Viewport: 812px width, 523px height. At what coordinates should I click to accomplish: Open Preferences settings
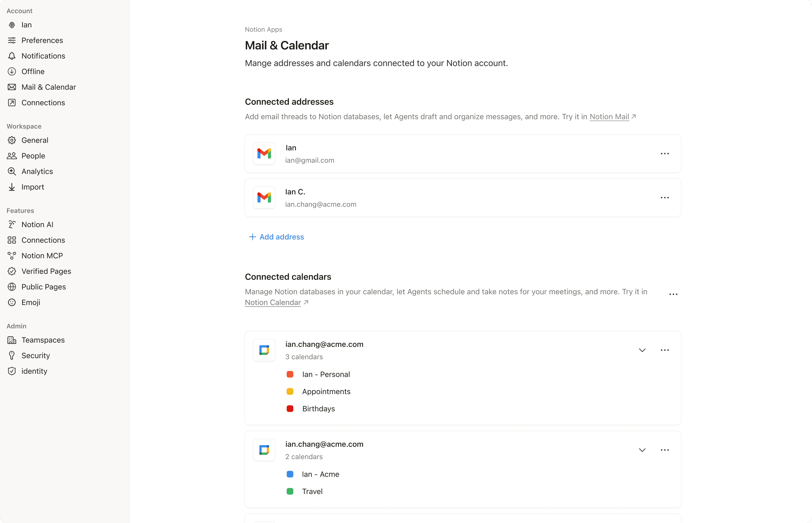[x=42, y=41]
